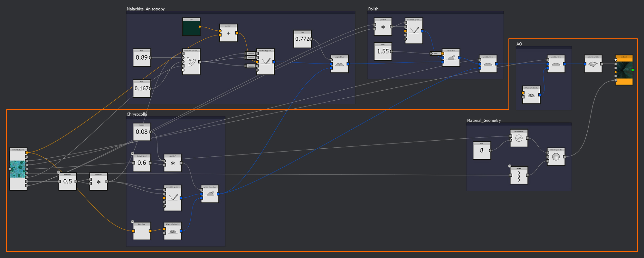Click exposed-parameter icon on Roughness node

coord(58,172)
